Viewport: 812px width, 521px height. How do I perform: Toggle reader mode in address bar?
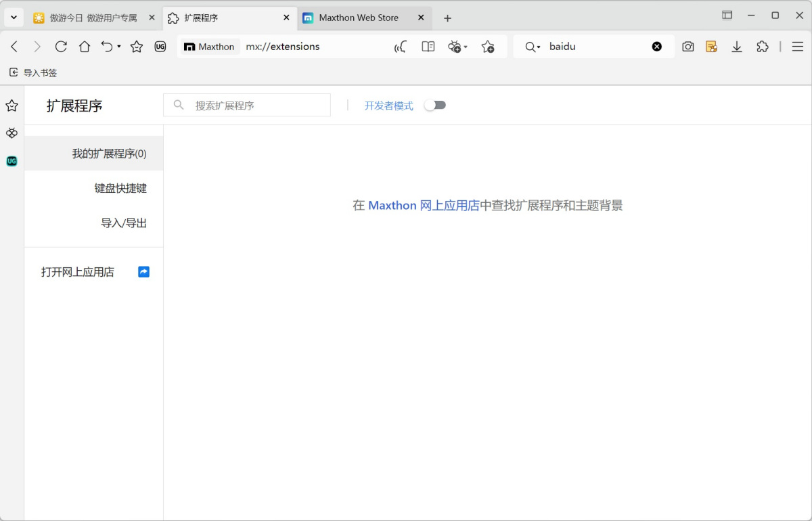tap(428, 47)
